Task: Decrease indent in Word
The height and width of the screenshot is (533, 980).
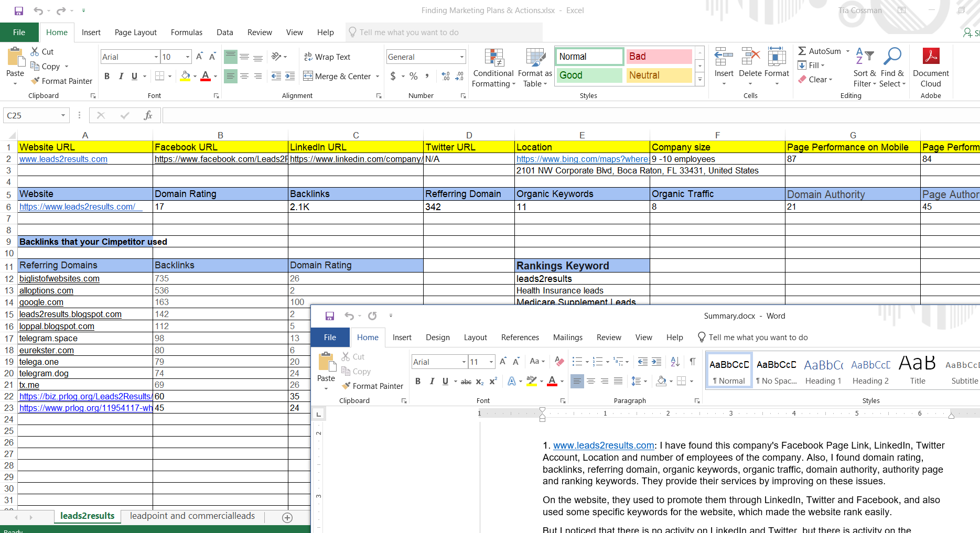Action: (x=643, y=361)
